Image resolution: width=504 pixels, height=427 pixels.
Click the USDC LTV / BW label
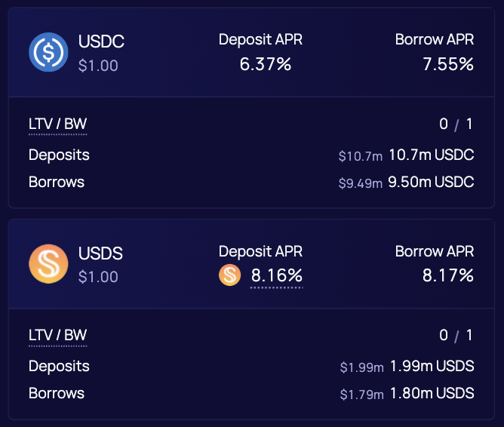tap(58, 124)
